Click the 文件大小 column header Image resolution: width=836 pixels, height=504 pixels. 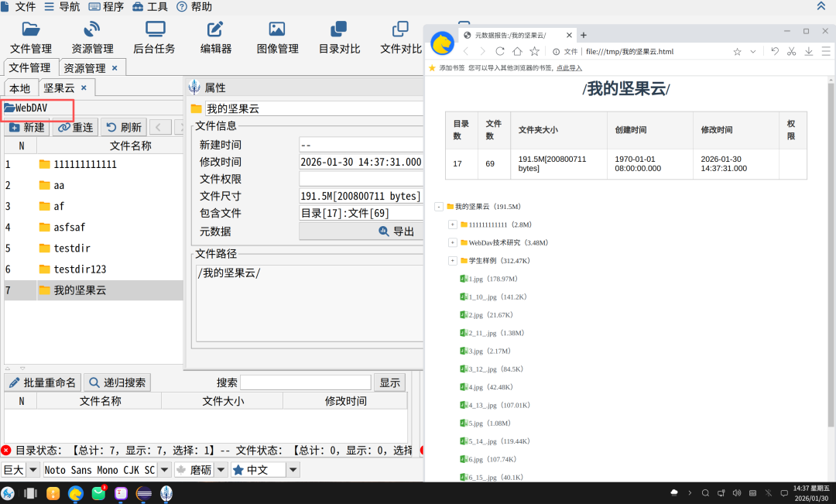(222, 401)
